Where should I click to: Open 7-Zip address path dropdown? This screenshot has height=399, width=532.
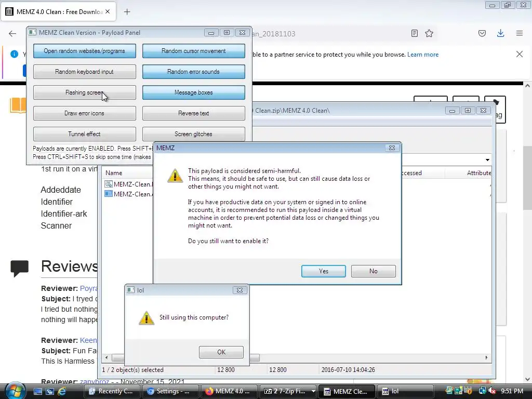pos(487,160)
